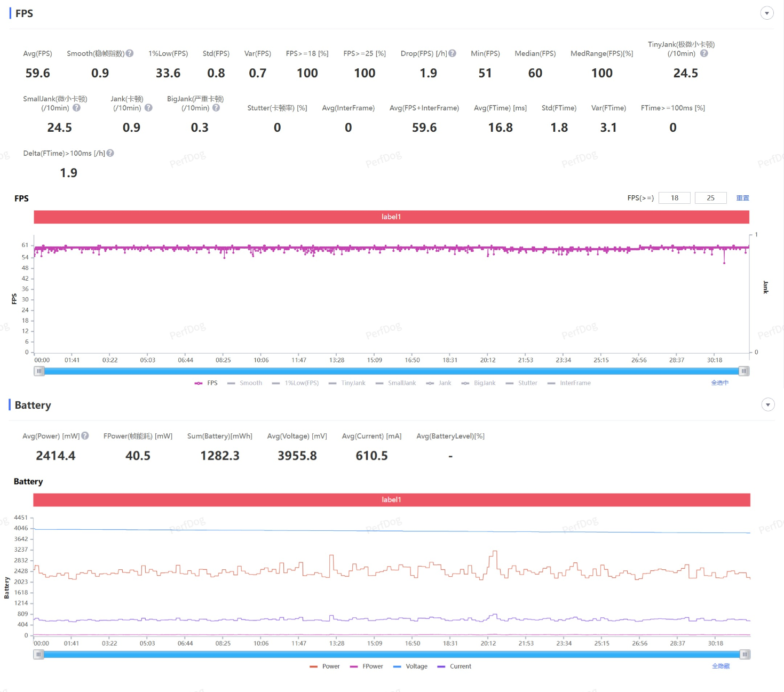Click help icon beside Drop(FPS) [/h]
The width and height of the screenshot is (784, 692).
(x=453, y=53)
